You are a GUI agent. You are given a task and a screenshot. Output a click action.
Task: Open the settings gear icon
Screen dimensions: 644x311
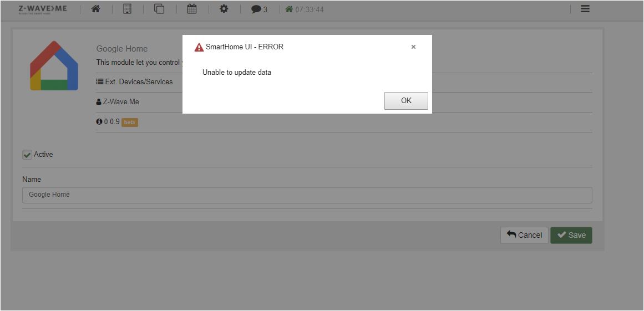click(x=224, y=9)
